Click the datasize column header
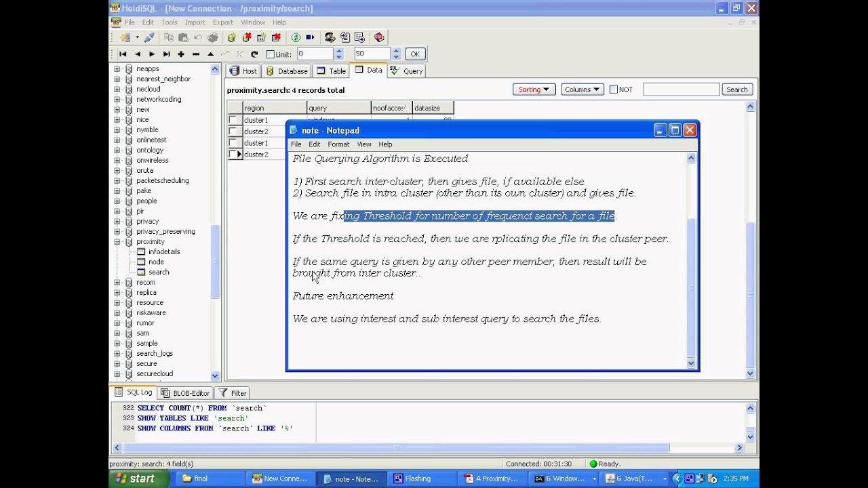Screen dimensions: 868x488 [x=433, y=108]
